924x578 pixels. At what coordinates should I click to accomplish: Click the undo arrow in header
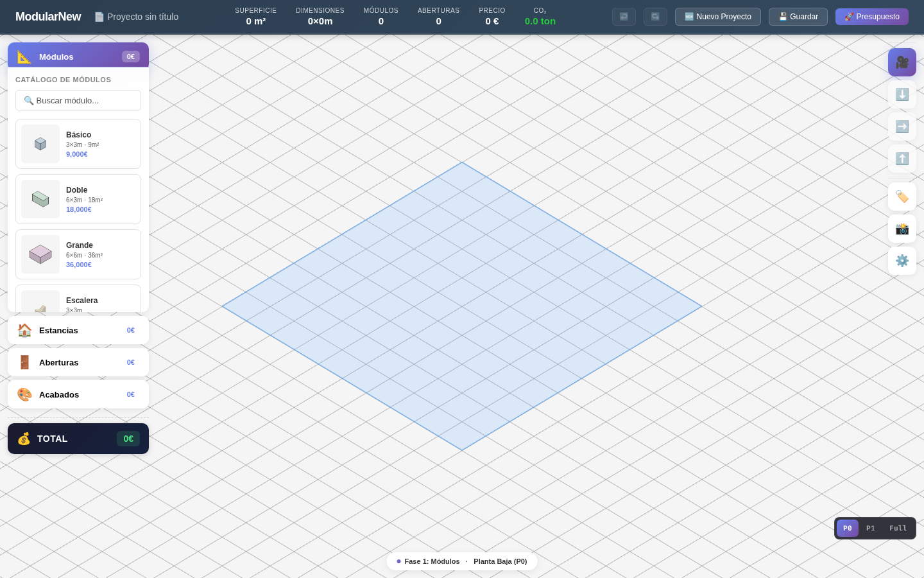tap(624, 17)
